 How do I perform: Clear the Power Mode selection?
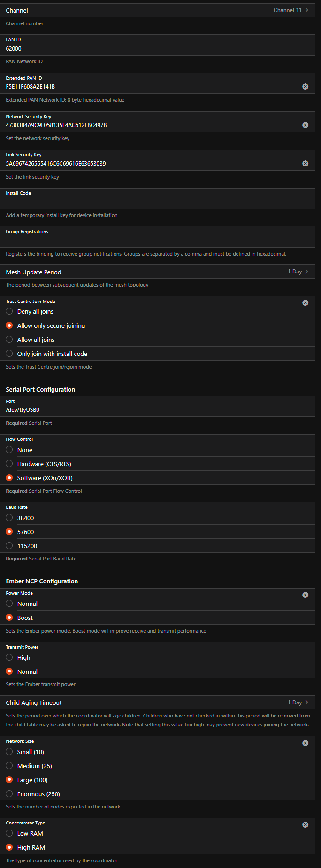pos(305,594)
